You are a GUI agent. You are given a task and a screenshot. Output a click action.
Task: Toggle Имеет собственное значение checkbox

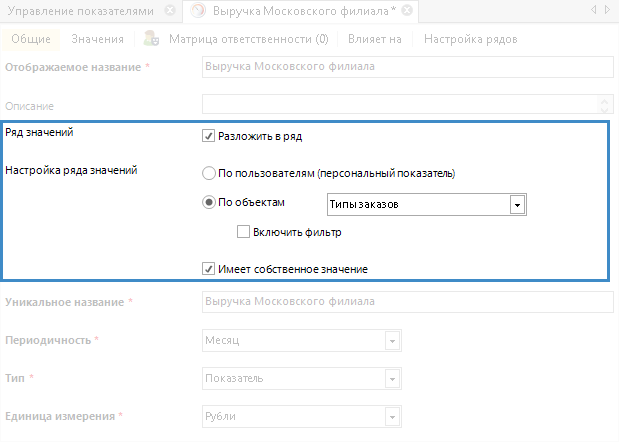pos(208,269)
